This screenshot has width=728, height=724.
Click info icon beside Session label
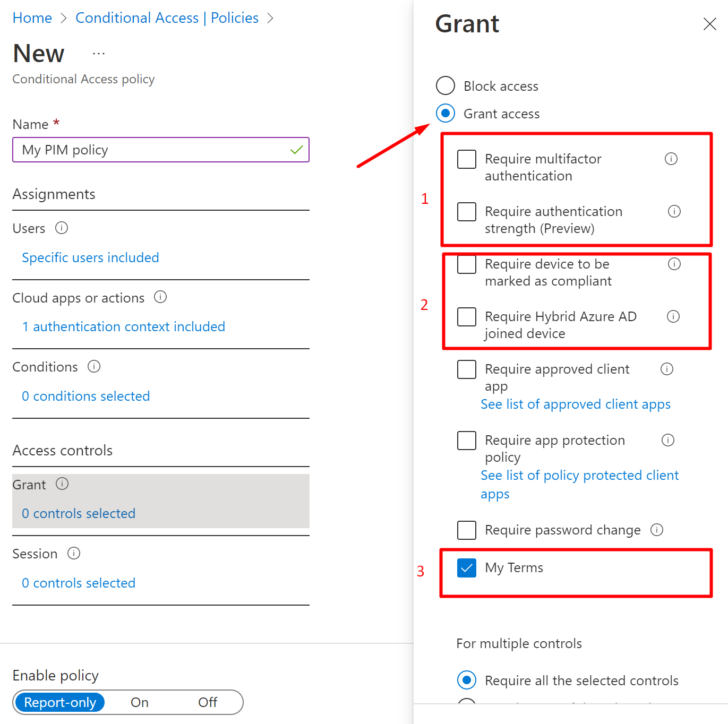[74, 553]
